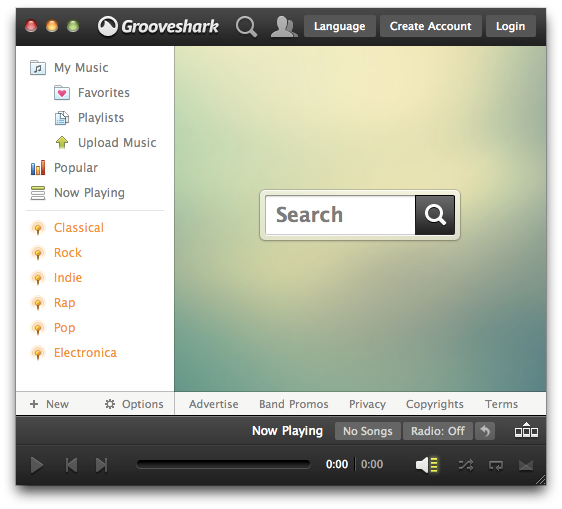Open the Options gear menu

click(134, 404)
